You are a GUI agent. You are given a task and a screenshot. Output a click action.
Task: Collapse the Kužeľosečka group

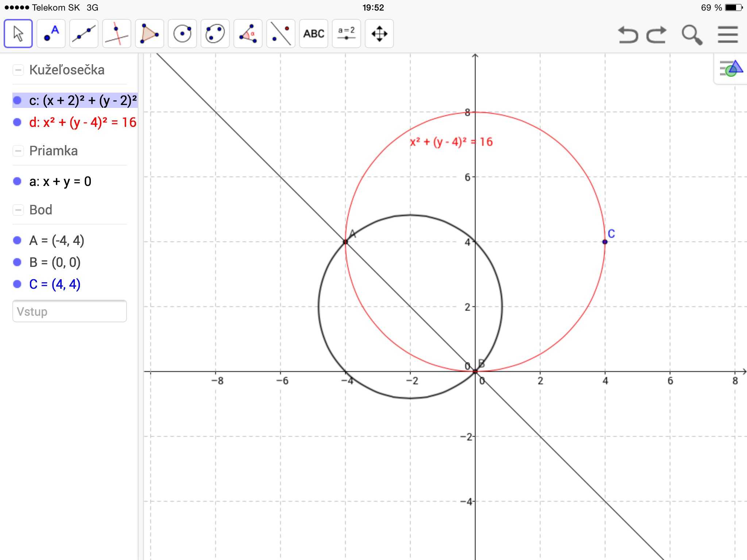18,70
